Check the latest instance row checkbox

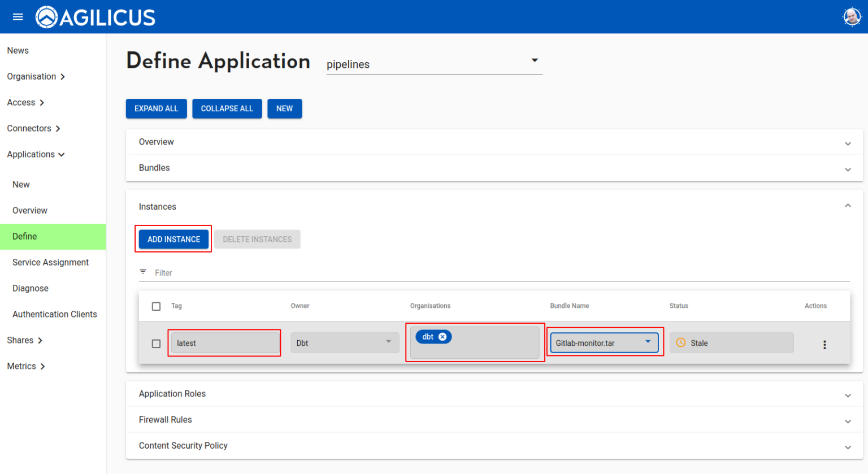point(156,343)
